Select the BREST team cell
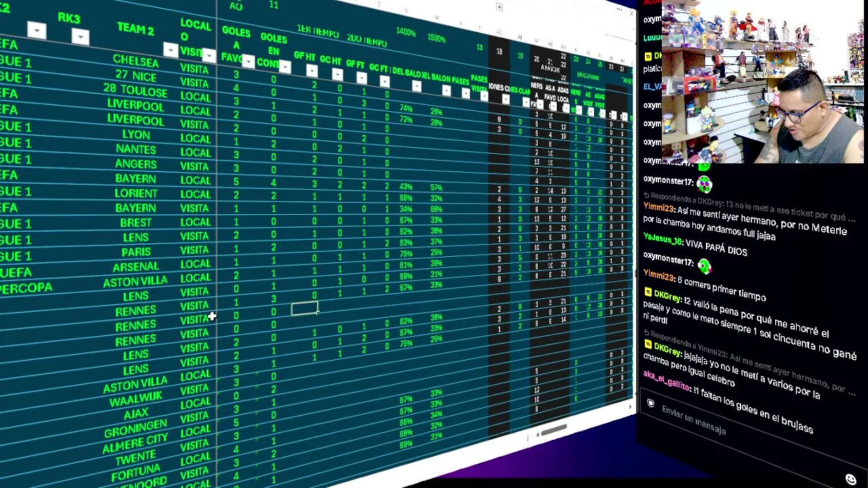868x488 pixels. tap(136, 222)
